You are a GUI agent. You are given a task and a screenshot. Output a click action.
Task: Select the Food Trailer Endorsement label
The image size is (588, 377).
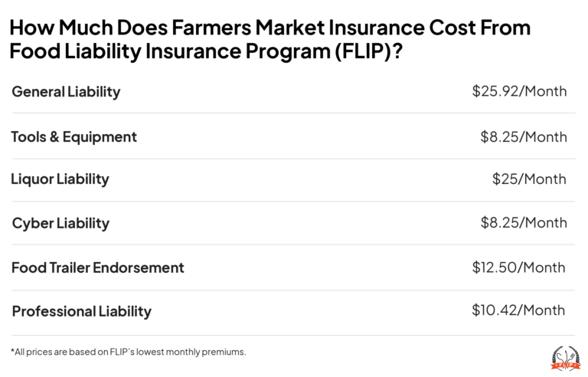[98, 267]
